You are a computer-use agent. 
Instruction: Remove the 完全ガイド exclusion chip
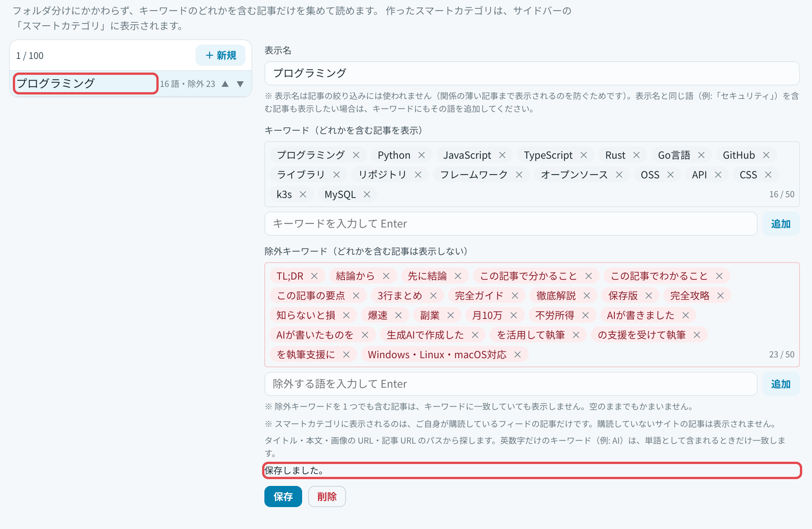click(x=515, y=296)
